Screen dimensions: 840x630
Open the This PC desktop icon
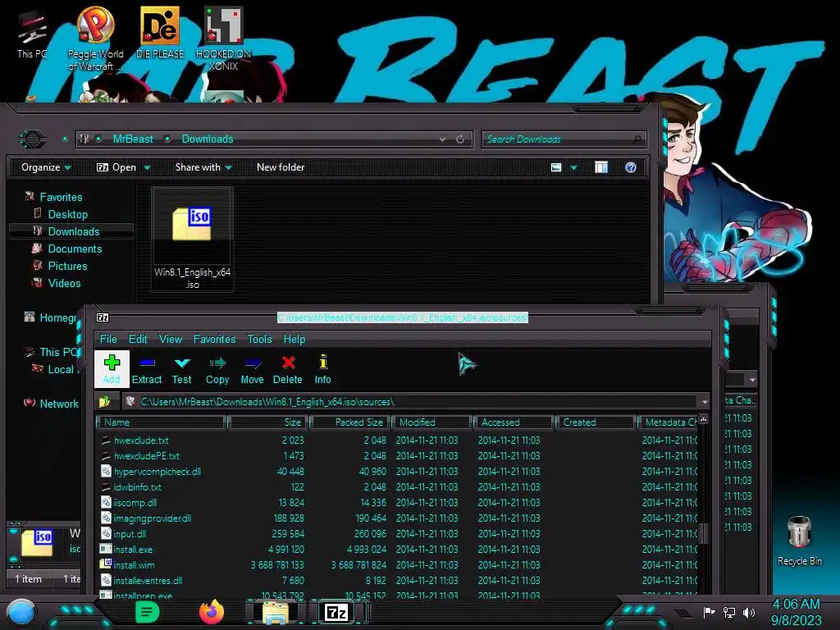[x=32, y=34]
